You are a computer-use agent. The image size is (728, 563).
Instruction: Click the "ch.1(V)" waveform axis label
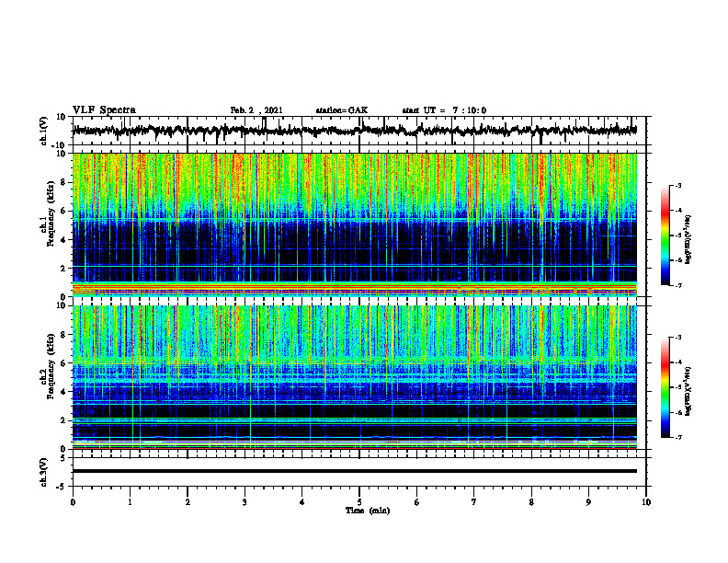[x=43, y=129]
